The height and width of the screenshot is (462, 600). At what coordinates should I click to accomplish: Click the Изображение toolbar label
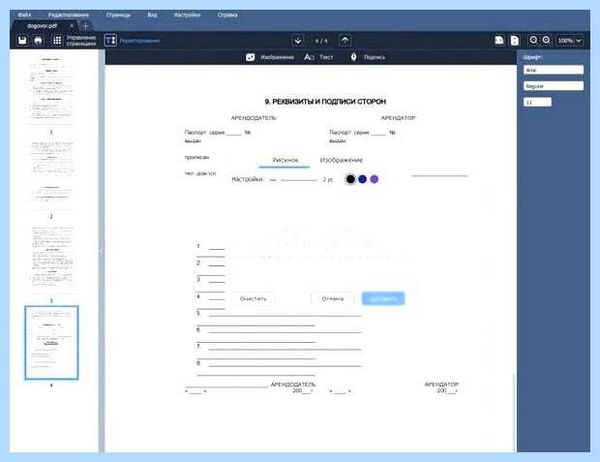pos(277,57)
